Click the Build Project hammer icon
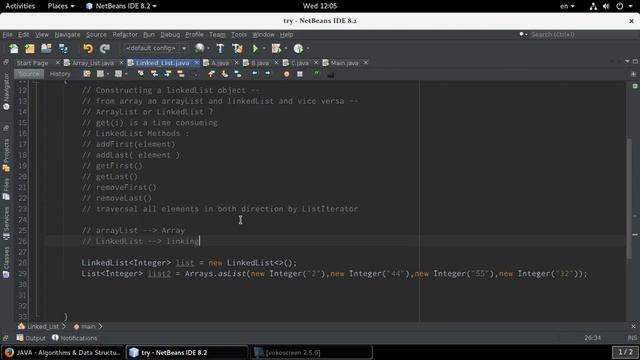 pos(220,49)
